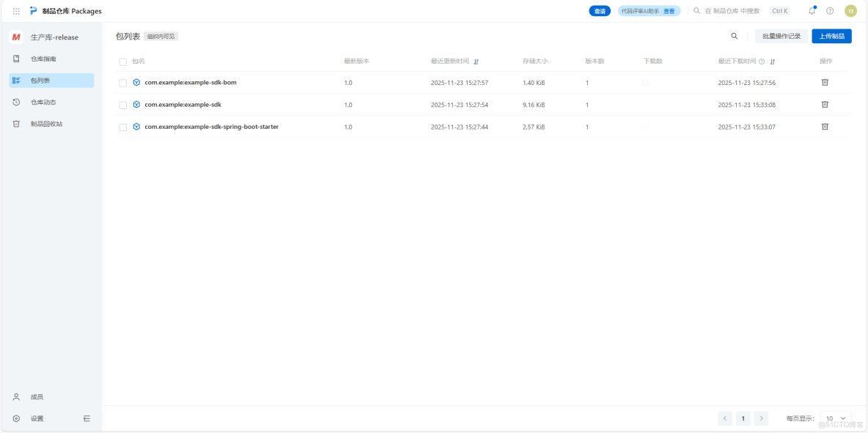Click the 2.57 KiB storage size cell
Image resolution: width=868 pixels, height=433 pixels.
coord(534,127)
